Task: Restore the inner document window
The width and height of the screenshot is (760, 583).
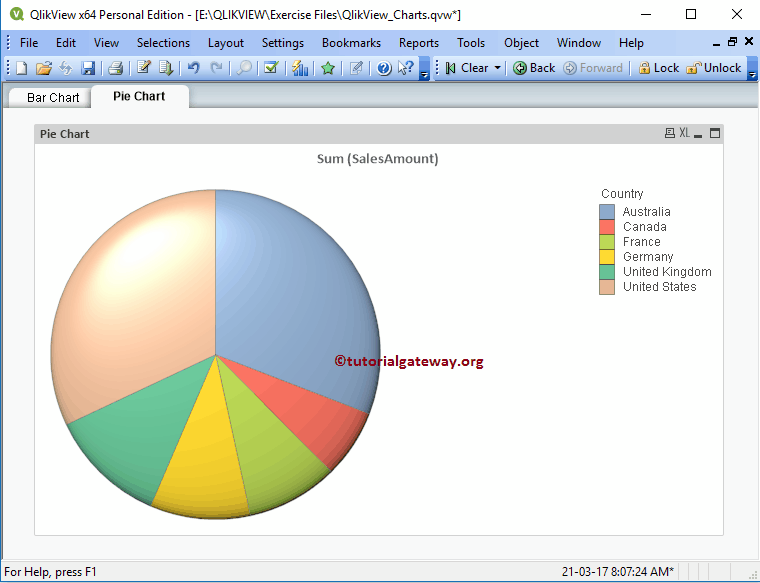Action: click(732, 42)
